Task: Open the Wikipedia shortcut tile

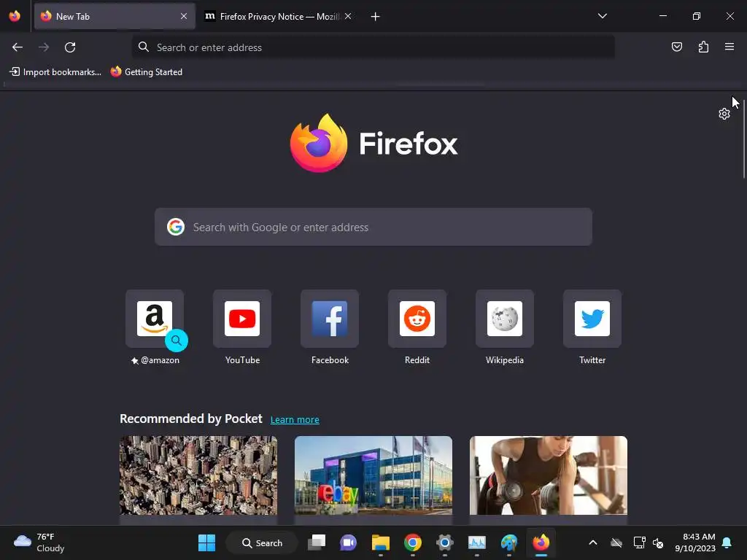Action: pos(505,319)
